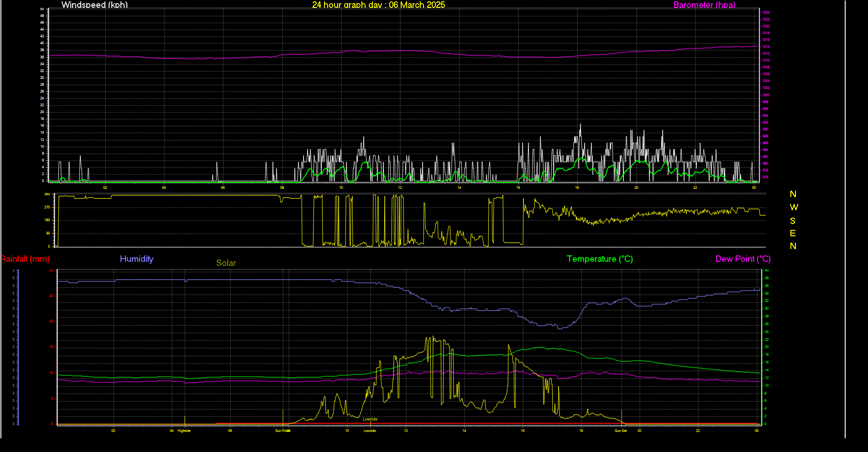Click hour '16' on the temperature chart's time axis
The width and height of the screenshot is (868, 452).
523,431
